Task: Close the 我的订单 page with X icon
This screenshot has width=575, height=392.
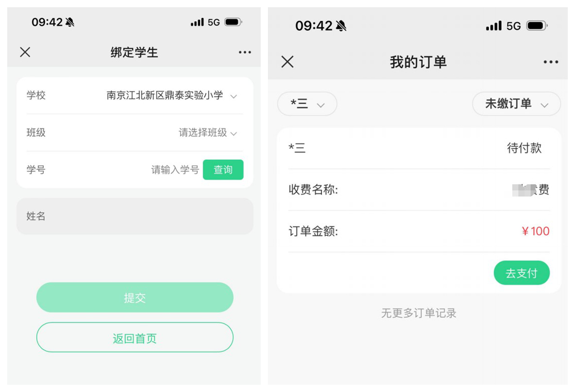Action: coord(287,62)
